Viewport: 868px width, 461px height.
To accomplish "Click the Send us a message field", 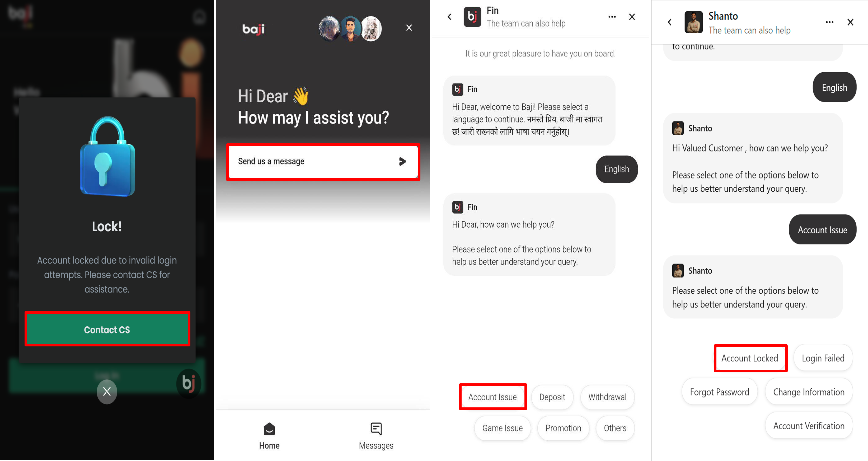I will (323, 161).
